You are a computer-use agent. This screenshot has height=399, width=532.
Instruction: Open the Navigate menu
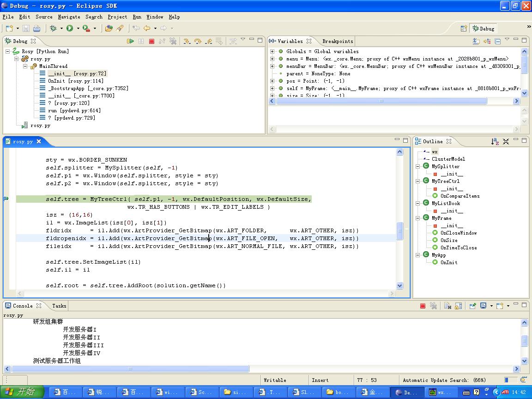pos(69,17)
